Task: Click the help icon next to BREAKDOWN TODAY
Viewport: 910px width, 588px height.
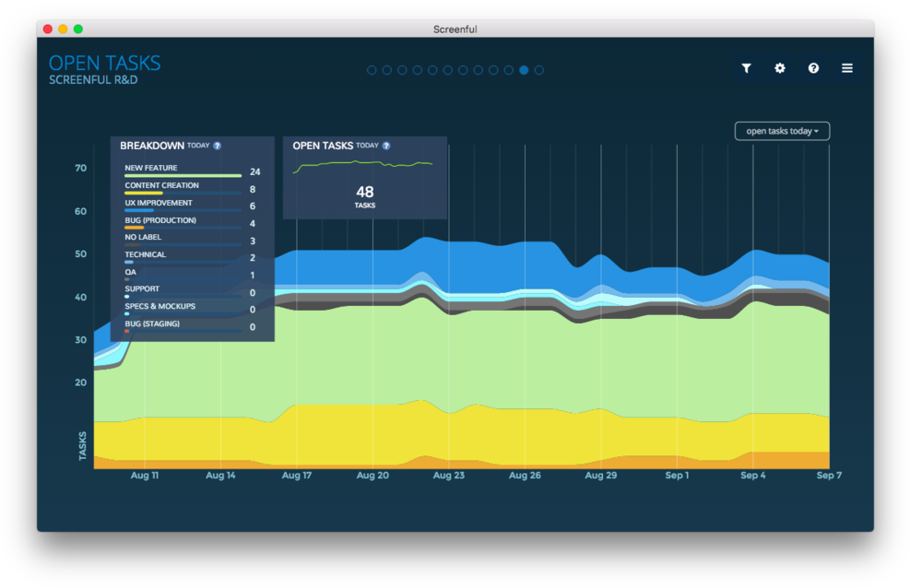Action: pyautogui.click(x=218, y=146)
